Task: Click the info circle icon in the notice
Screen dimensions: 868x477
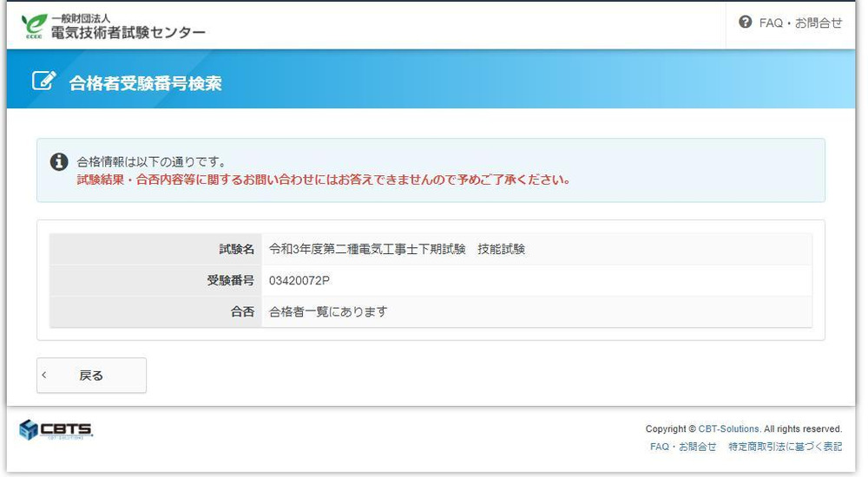Action: [x=59, y=161]
